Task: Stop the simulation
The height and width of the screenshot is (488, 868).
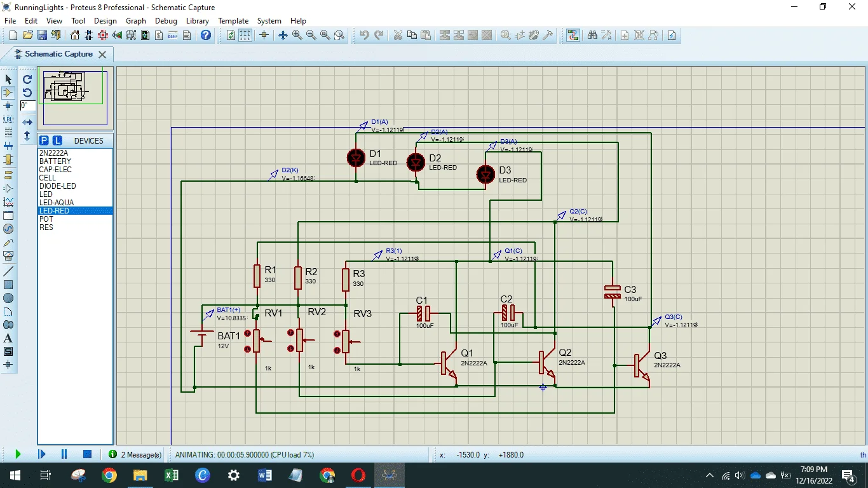Action: pos(88,454)
